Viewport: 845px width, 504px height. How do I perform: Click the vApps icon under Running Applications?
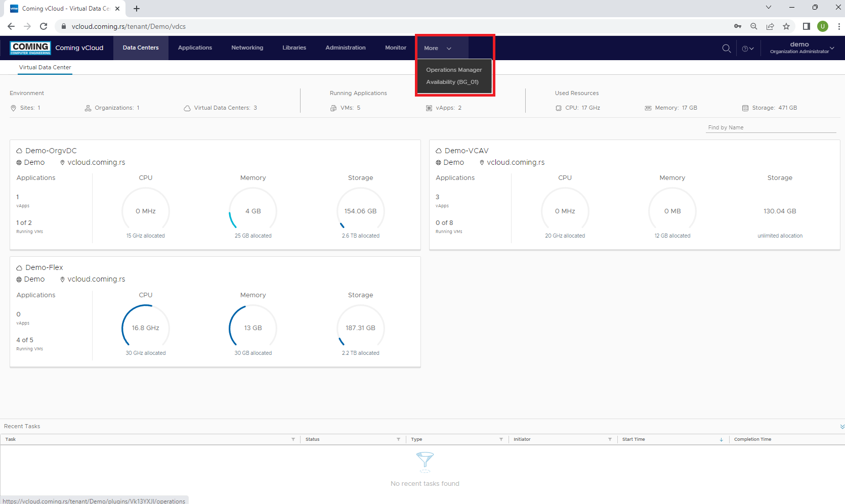coord(429,108)
